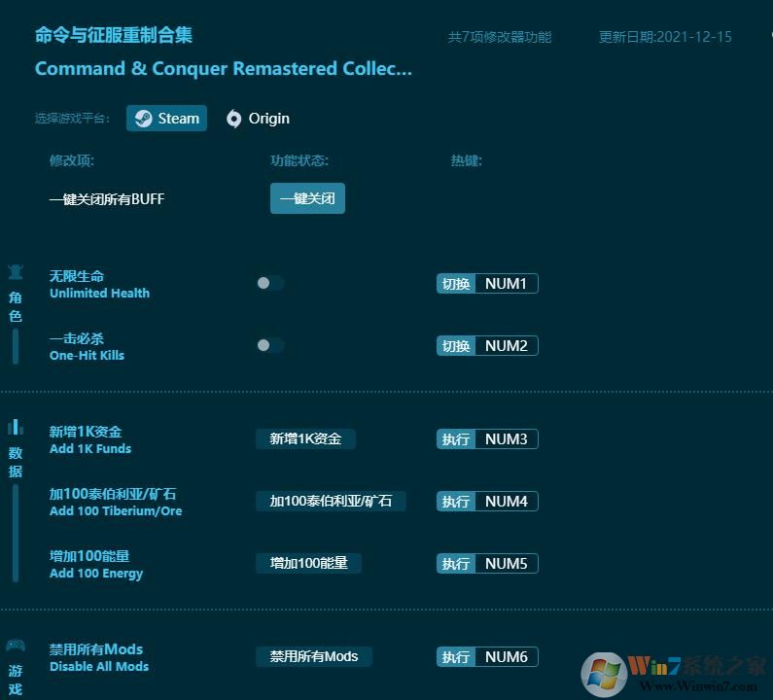Click the NUM1 hotkey field

click(x=507, y=284)
